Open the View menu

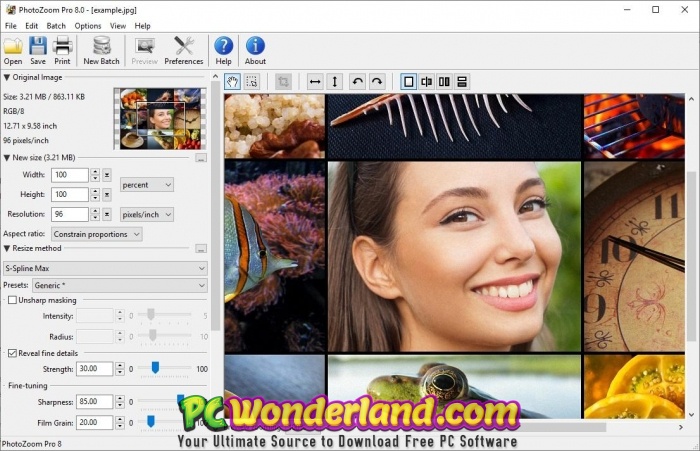tap(118, 26)
